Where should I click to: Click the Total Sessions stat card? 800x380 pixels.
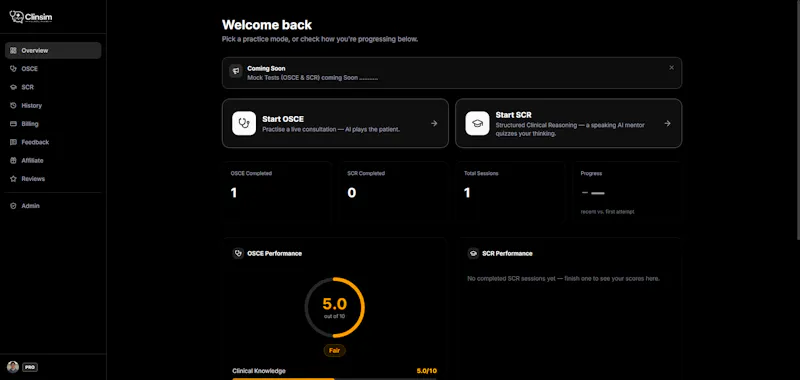[510, 193]
